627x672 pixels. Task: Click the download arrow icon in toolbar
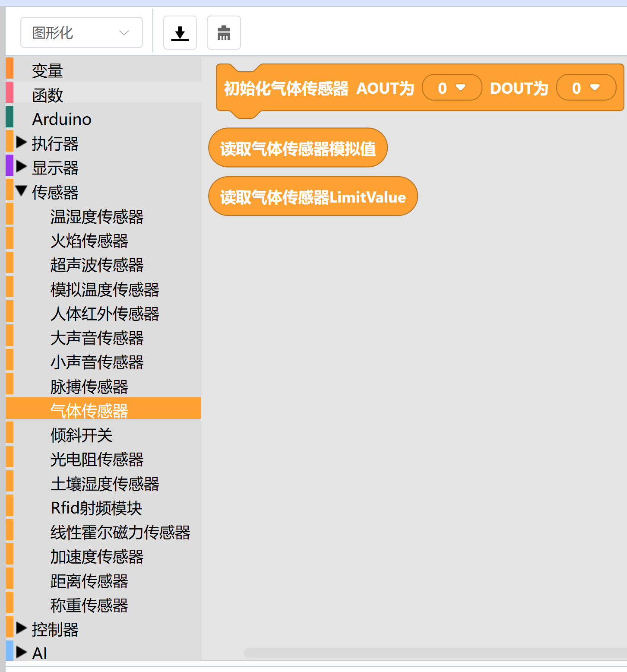(x=180, y=33)
